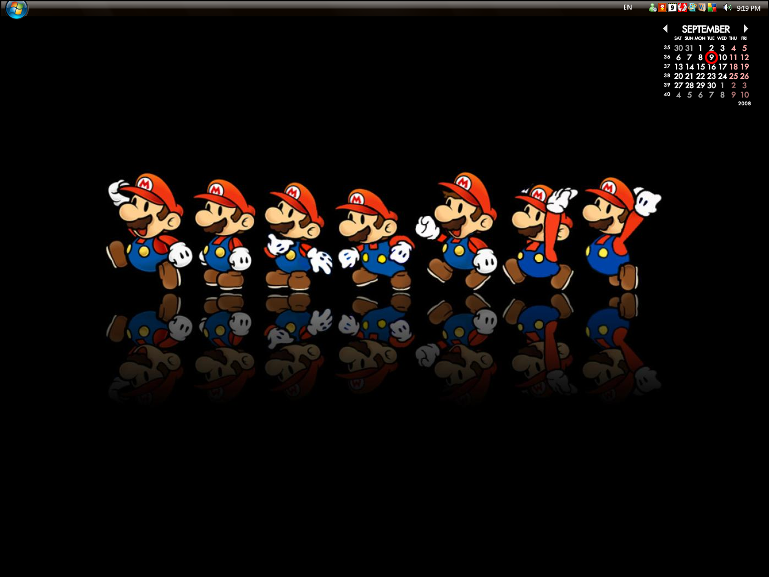Select September 15 in the calendar
The width and height of the screenshot is (769, 577).
coord(700,67)
